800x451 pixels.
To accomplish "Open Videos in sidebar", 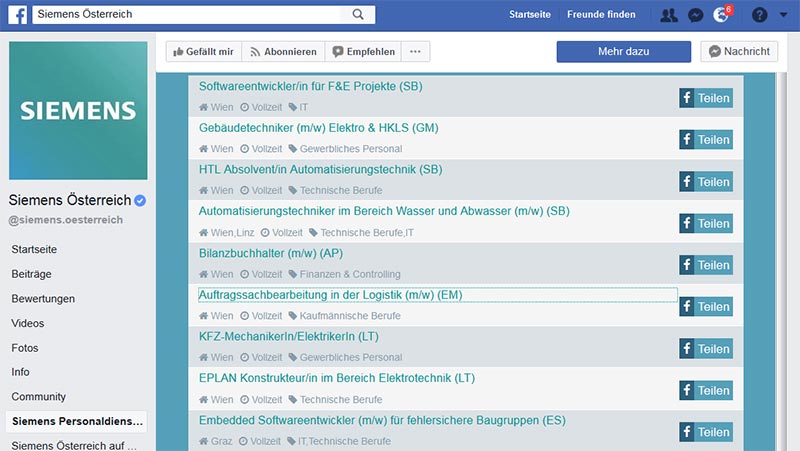I will (x=28, y=323).
